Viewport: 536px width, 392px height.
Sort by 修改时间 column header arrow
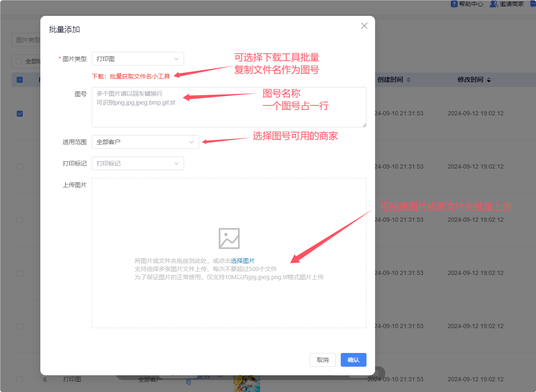[x=489, y=80]
